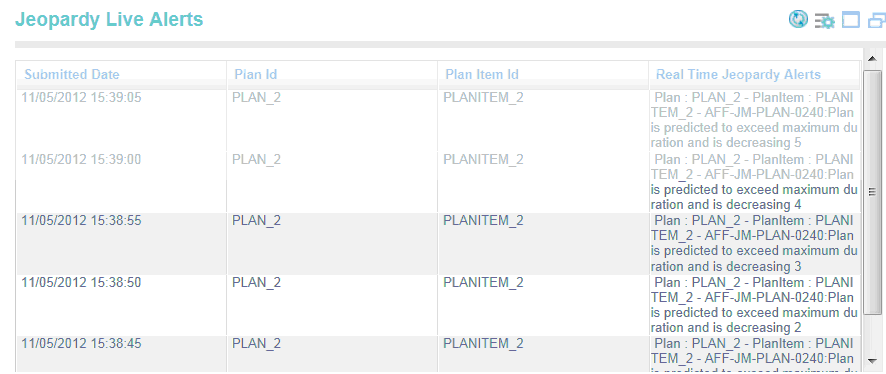Click scrollbar up arrow
Image resolution: width=886 pixels, height=374 pixels.
[x=872, y=58]
